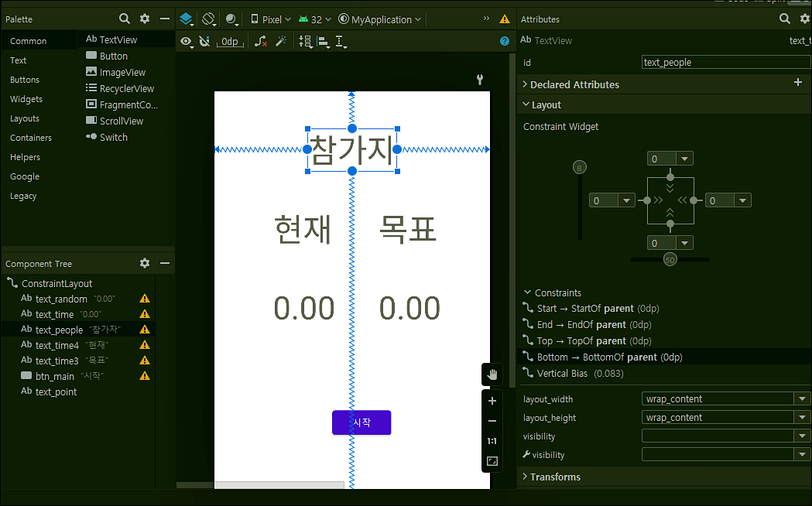The image size is (812, 506).
Task: Expand Transforms section
Action: point(525,477)
